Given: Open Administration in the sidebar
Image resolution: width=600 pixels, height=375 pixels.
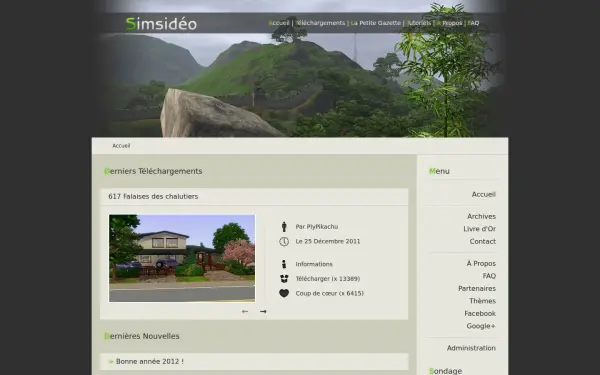Looking at the screenshot, I should [471, 348].
